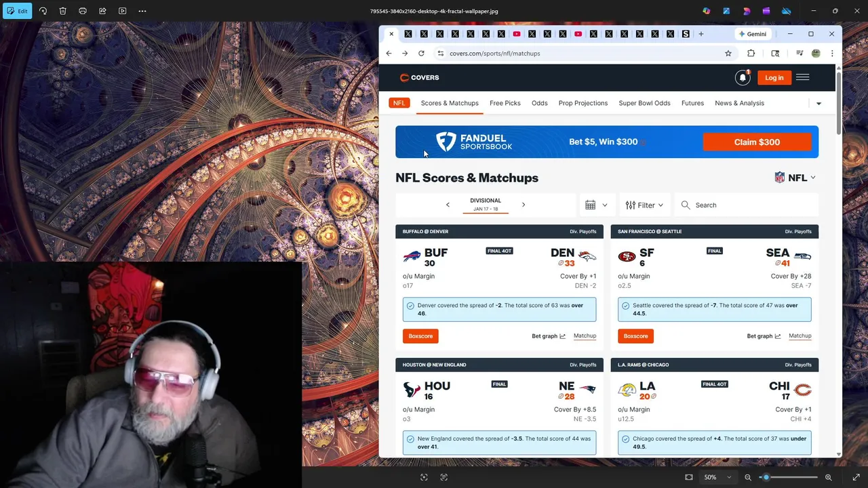Select the NFL badge in navigation
This screenshot has height=488, width=868.
coord(399,103)
